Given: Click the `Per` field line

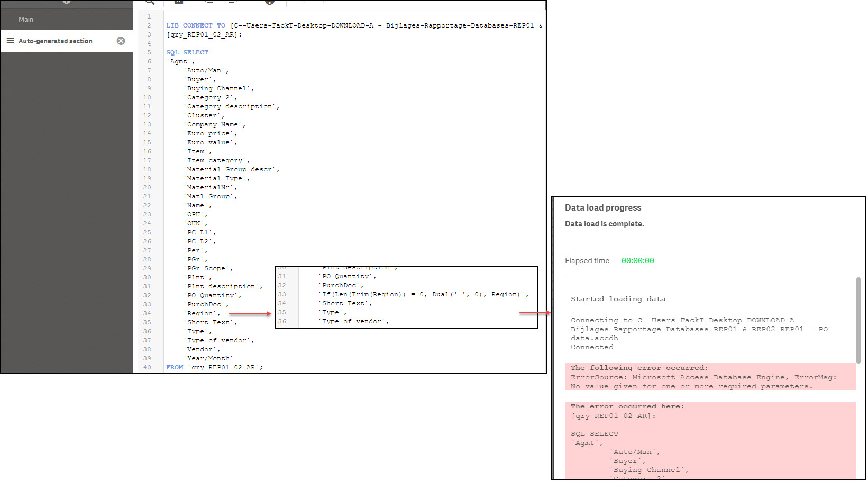Looking at the screenshot, I should (196, 250).
